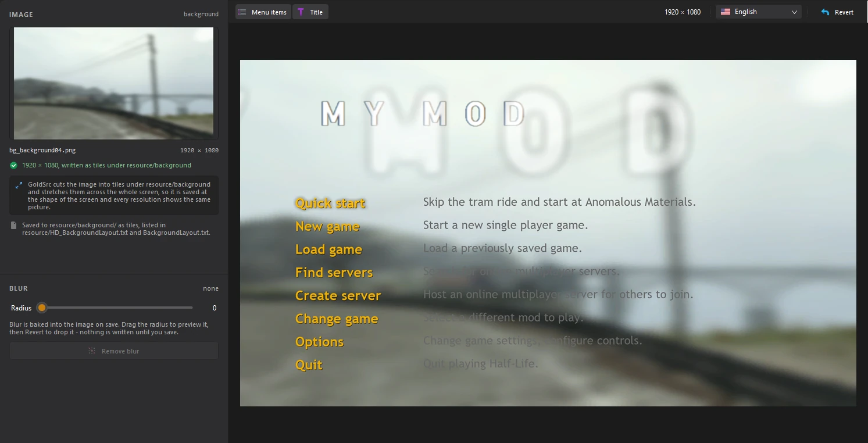This screenshot has height=443, width=868.
Task: Click 'Quit playing Half-Life.' description
Action: point(481,364)
